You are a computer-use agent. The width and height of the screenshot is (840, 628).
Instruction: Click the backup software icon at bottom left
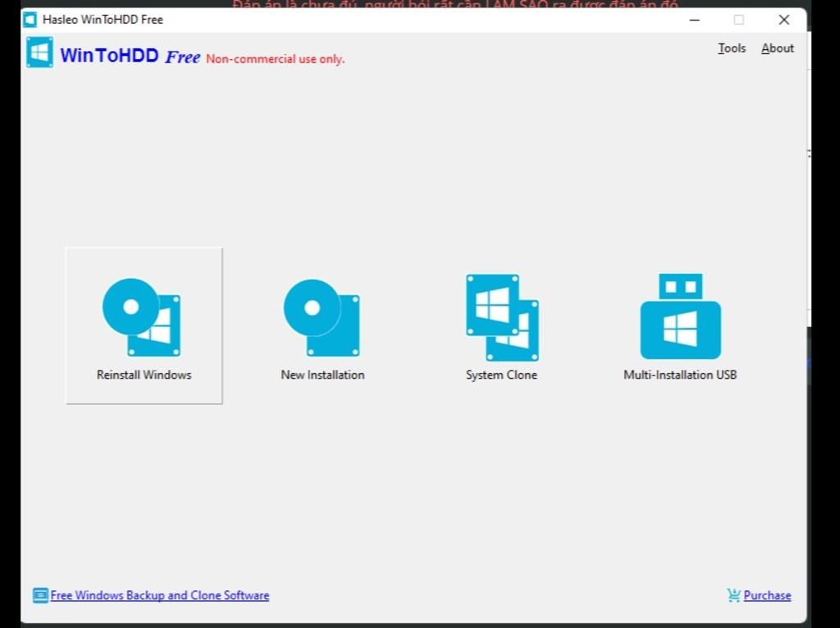[40, 595]
